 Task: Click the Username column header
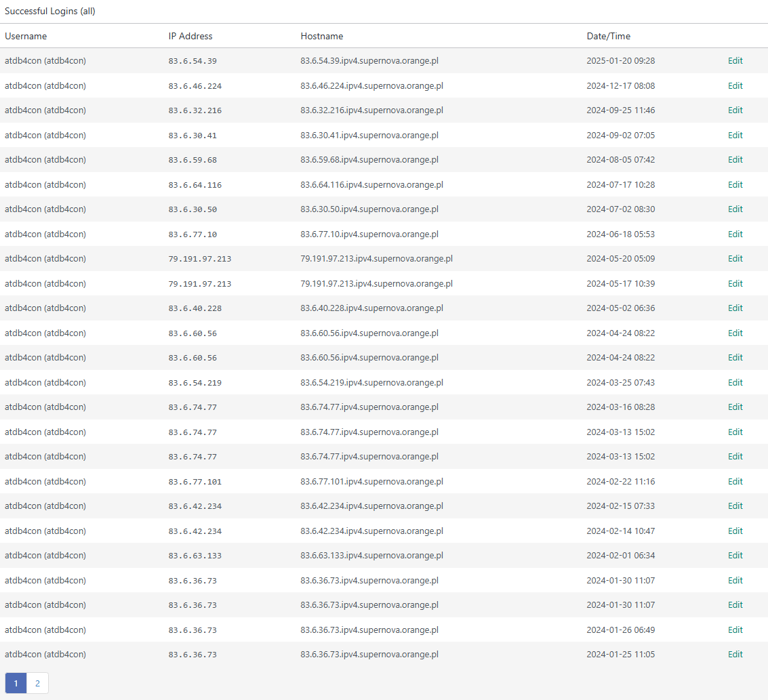tap(26, 37)
